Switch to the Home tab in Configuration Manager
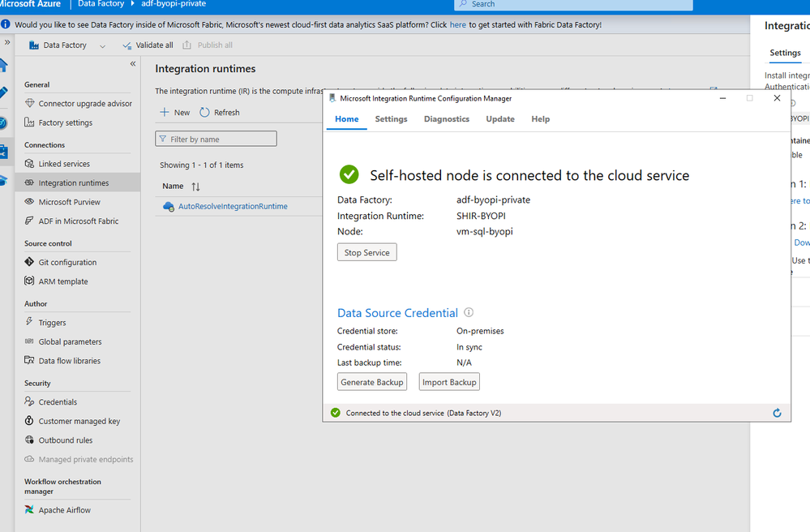 pyautogui.click(x=347, y=119)
